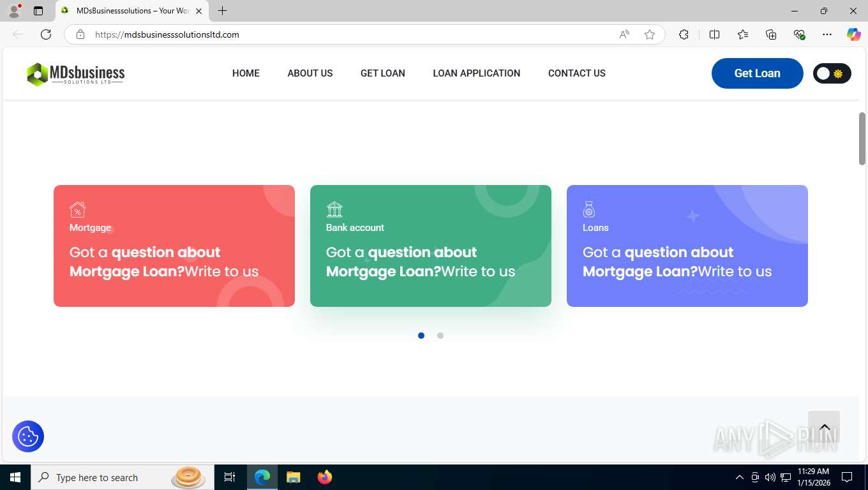Open the purple Loans card
Image resolution: width=868 pixels, height=490 pixels.
687,246
